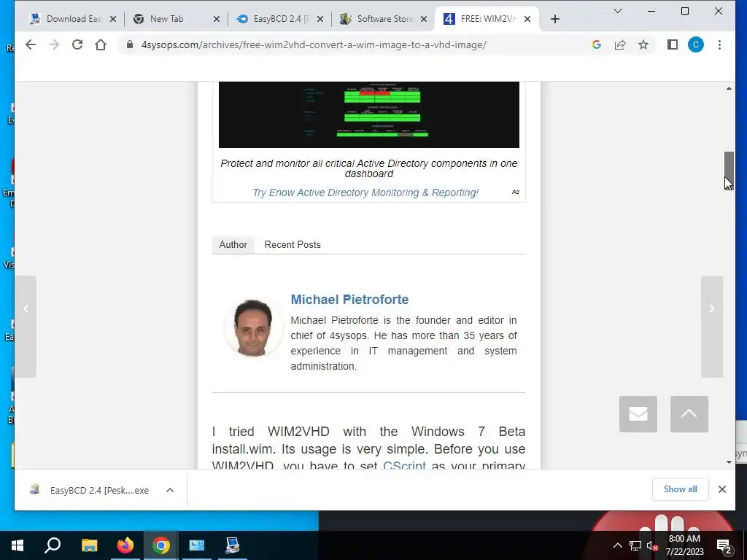Open taskbar clock showing 8:00 AM
This screenshot has width=747, height=560.
coord(684,545)
